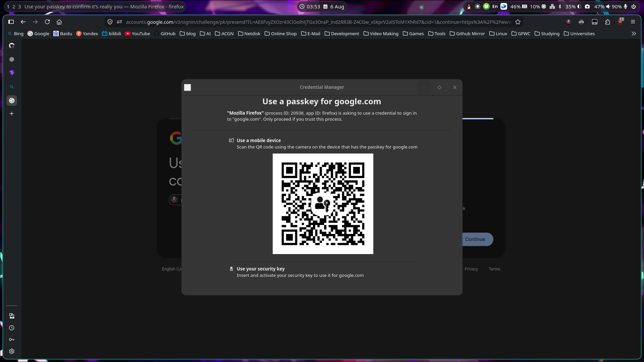Image resolution: width=644 pixels, height=362 pixels.
Task: Open passwords key icon in sidebar
Action: pos(12,340)
